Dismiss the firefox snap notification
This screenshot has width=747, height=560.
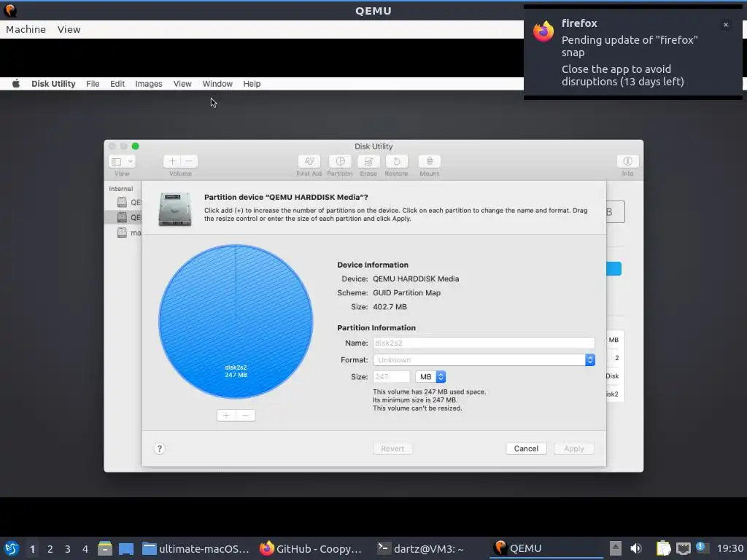click(x=726, y=25)
